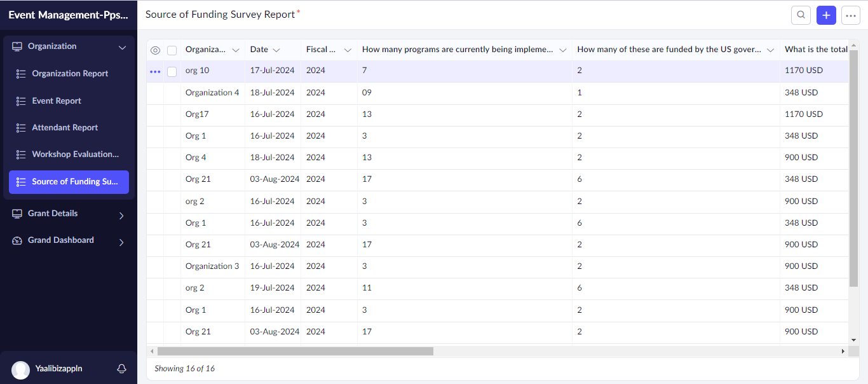The image size is (868, 384).
Task: Expand the Grant Details section chevron
Action: (121, 216)
